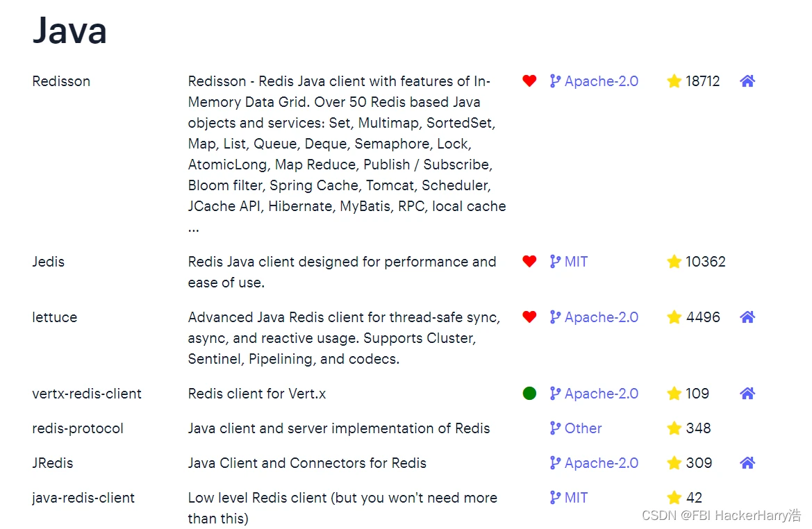Click lettuce's Apache-2.0 license link

point(601,317)
